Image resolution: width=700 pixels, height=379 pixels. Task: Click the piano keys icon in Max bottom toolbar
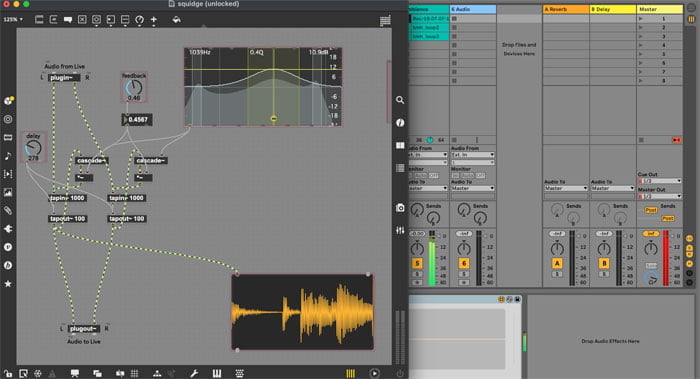(x=217, y=373)
